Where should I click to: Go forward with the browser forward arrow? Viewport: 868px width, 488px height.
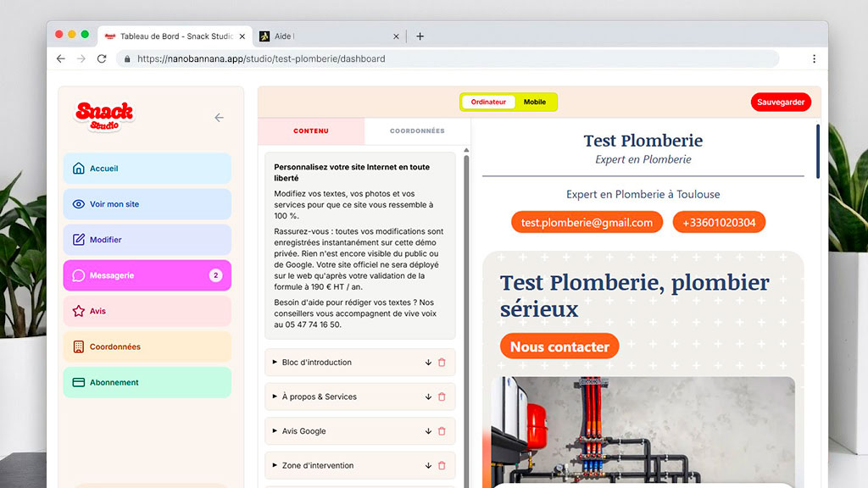81,58
